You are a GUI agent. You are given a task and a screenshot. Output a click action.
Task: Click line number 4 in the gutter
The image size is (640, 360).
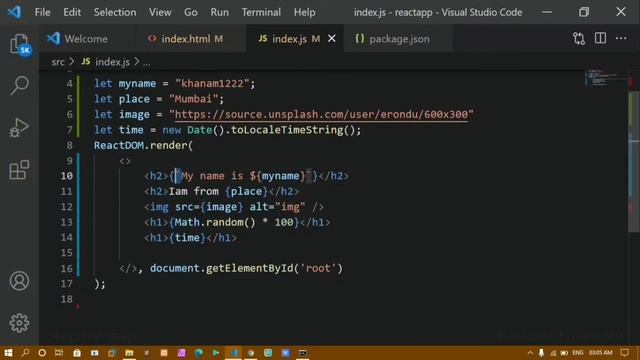(x=69, y=84)
